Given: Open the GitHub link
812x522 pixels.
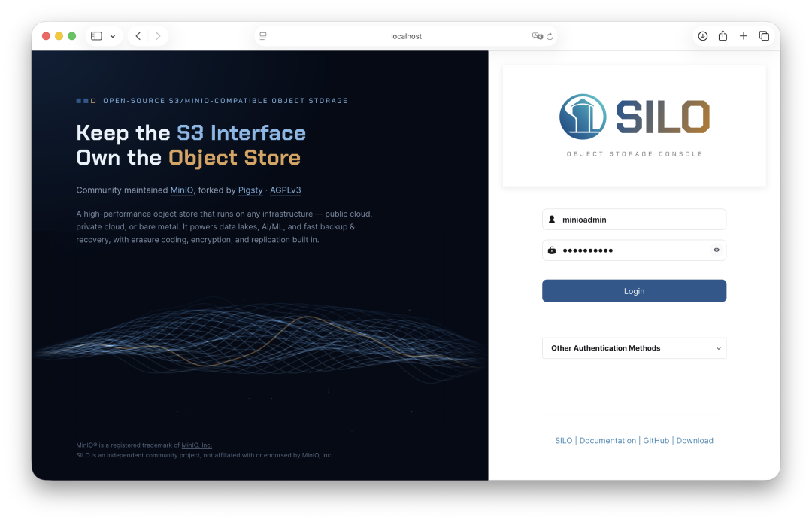Looking at the screenshot, I should click(x=656, y=440).
